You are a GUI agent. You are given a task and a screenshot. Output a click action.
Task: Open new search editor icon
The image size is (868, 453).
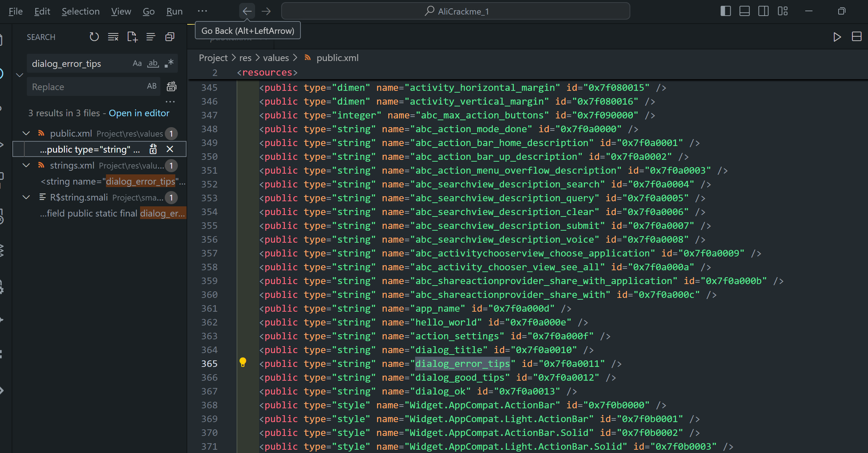(x=132, y=37)
